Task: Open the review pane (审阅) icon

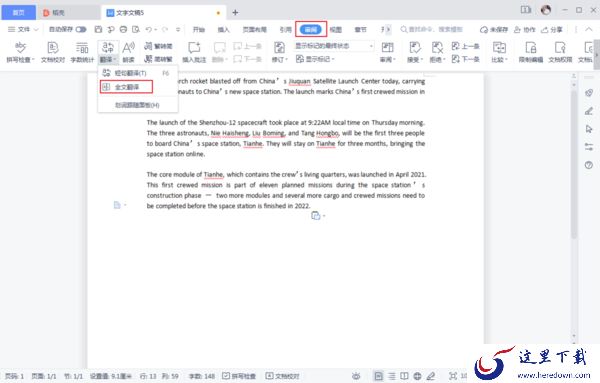Action: [x=387, y=48]
